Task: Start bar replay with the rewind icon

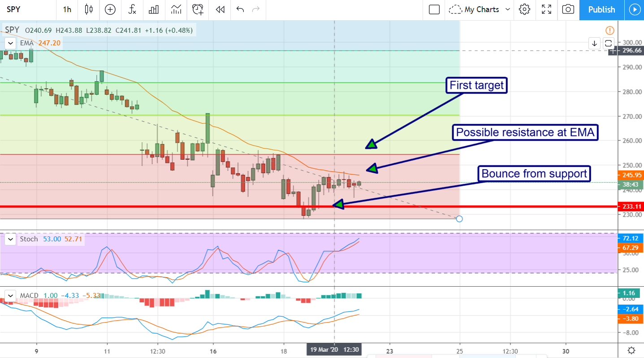Action: (x=220, y=9)
